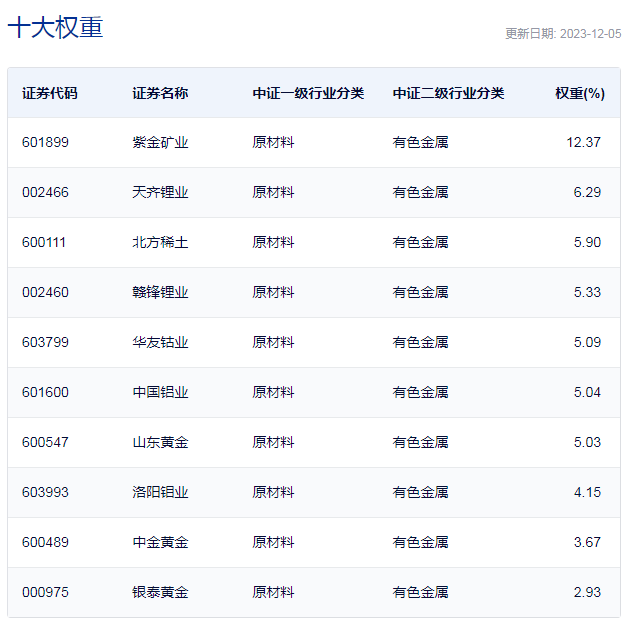This screenshot has height=626, width=627.
Task: Click 有色金属 in the 赣锋锂业 row
Action: click(x=420, y=292)
